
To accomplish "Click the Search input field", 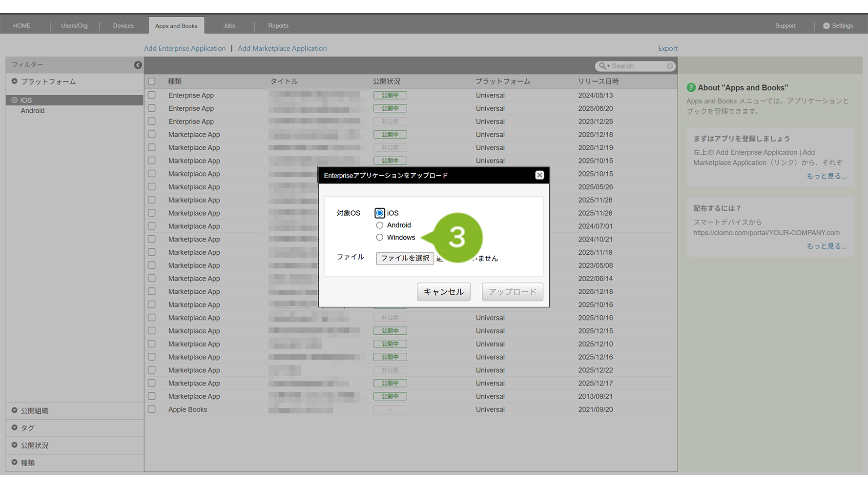I will (638, 66).
